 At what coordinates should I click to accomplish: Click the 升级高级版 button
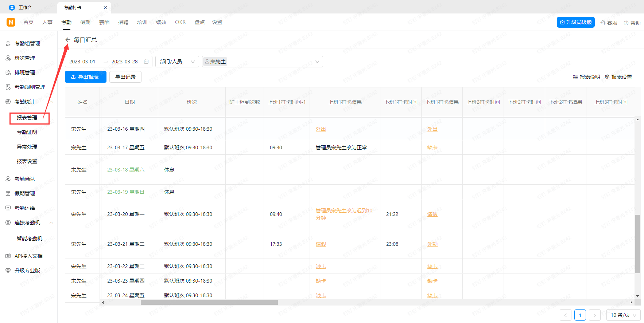(575, 22)
